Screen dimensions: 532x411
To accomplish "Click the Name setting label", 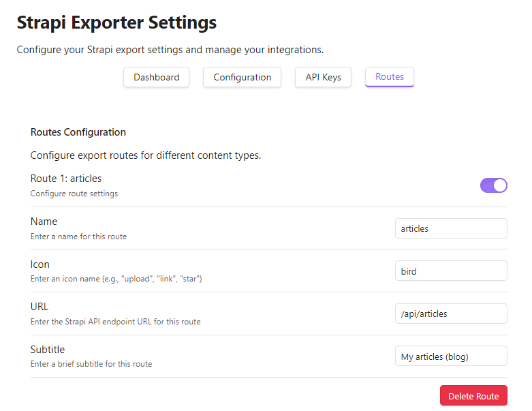I will tap(44, 222).
